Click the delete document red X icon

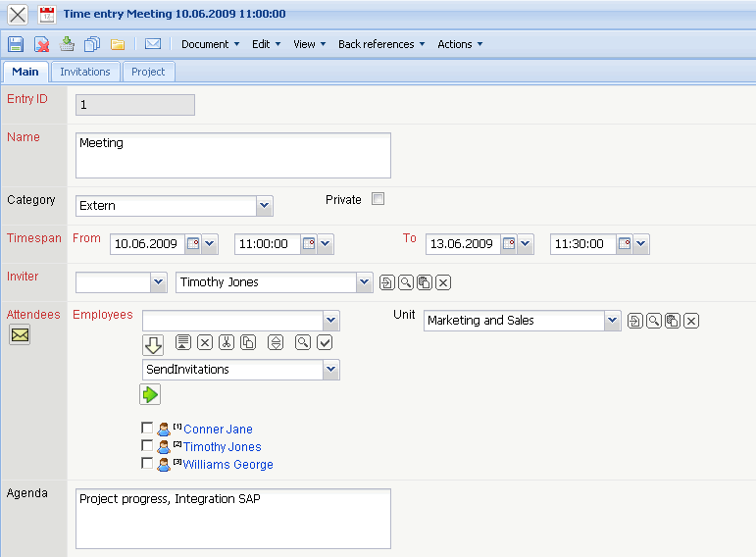42,44
